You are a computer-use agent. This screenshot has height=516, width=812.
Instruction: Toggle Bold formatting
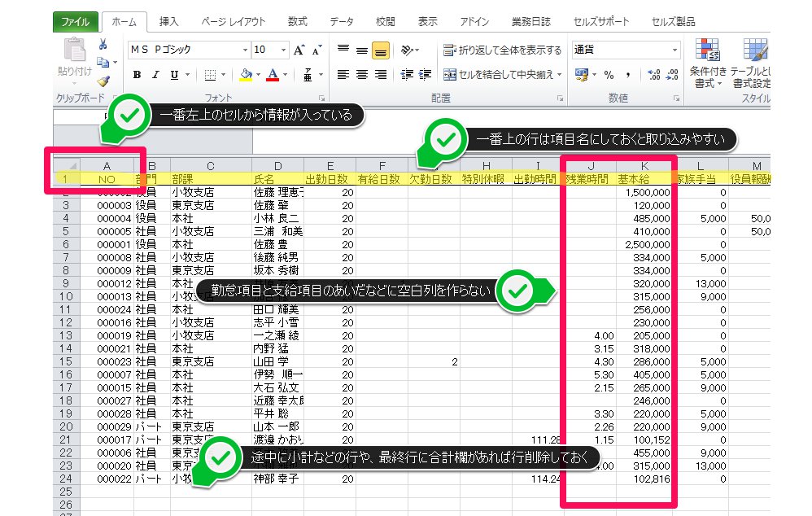138,74
